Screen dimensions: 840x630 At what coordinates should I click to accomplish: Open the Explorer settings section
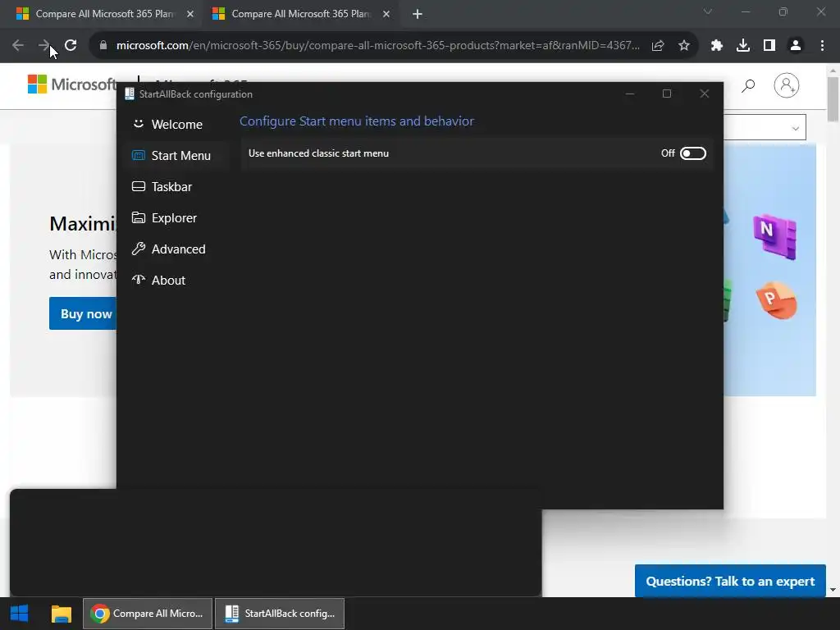176,217
